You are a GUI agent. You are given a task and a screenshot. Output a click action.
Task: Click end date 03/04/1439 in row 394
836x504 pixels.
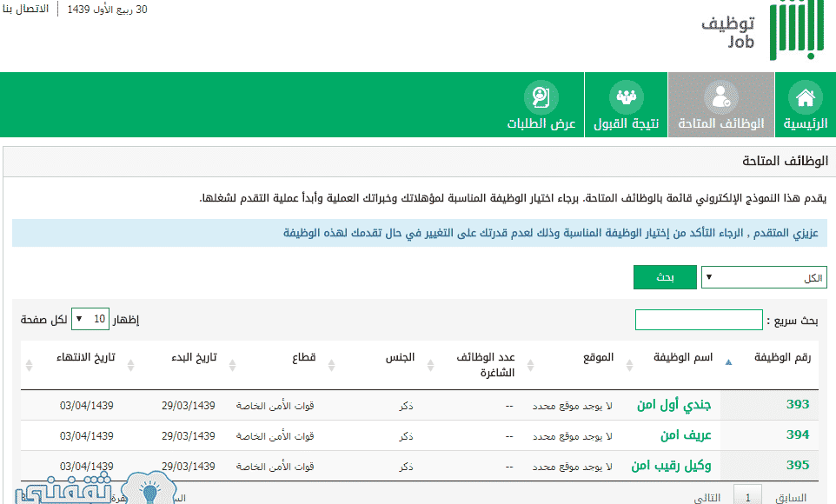tap(86, 435)
